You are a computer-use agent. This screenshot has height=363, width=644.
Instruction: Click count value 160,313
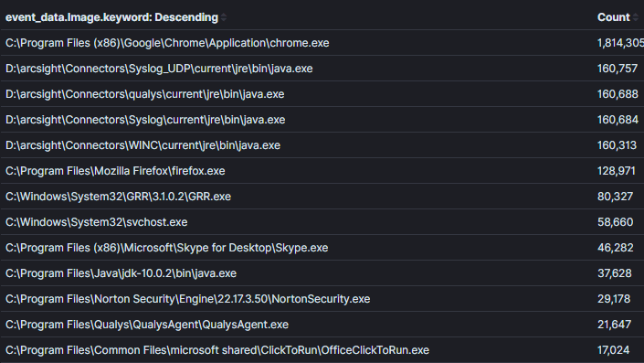617,145
